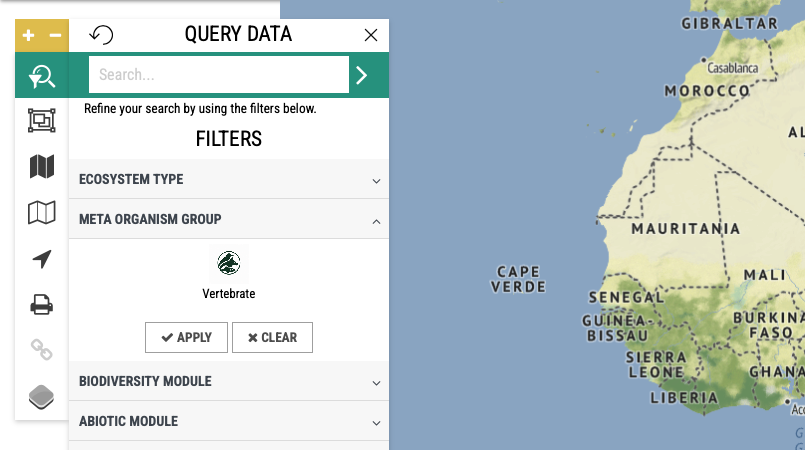
Task: Expand the Abiotic Module filter
Action: pos(229,421)
